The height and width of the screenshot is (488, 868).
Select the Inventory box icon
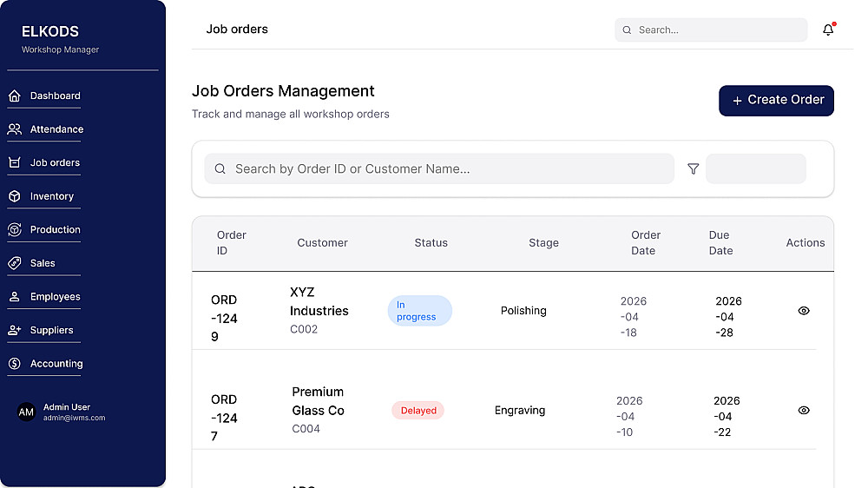point(14,196)
